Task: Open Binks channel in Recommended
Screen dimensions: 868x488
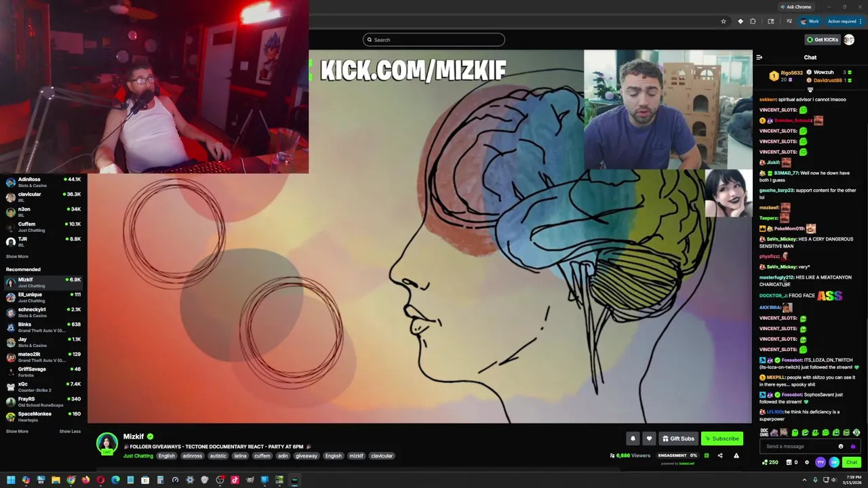Action: click(43, 327)
